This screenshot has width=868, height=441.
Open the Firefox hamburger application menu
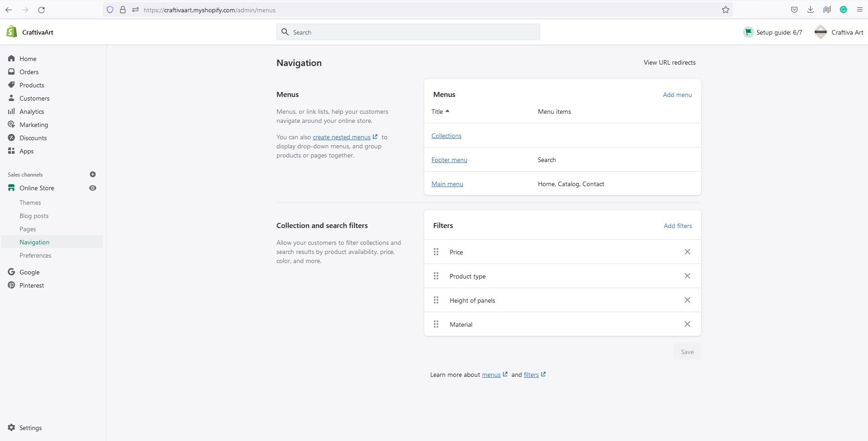tap(859, 10)
